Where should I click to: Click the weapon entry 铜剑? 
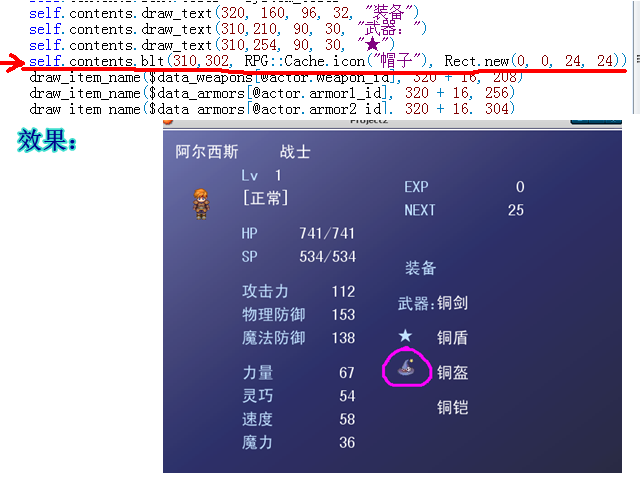[452, 303]
